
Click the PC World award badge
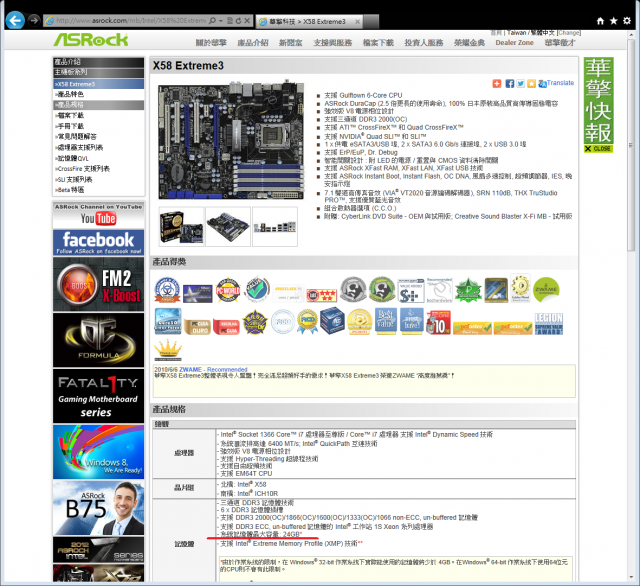(x=228, y=290)
